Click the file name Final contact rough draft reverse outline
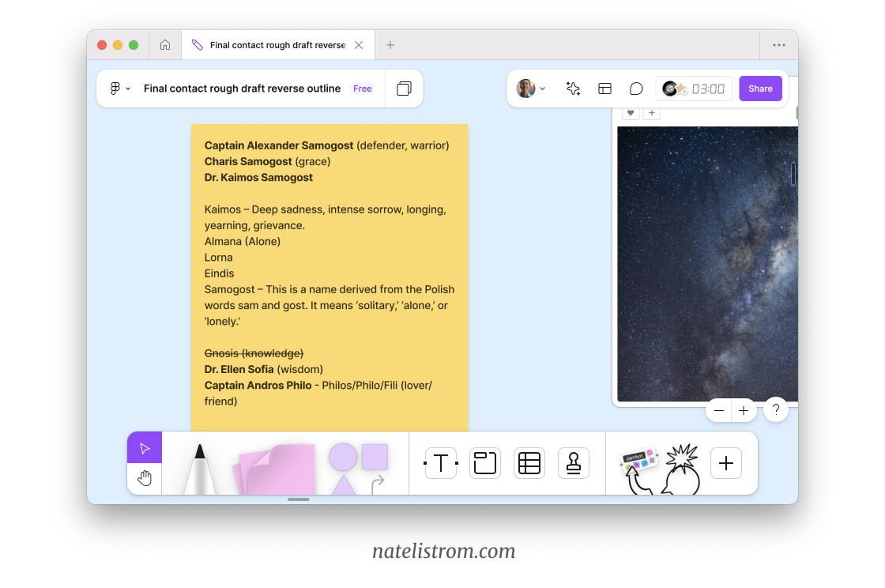This screenshot has height=588, width=885. coord(242,89)
